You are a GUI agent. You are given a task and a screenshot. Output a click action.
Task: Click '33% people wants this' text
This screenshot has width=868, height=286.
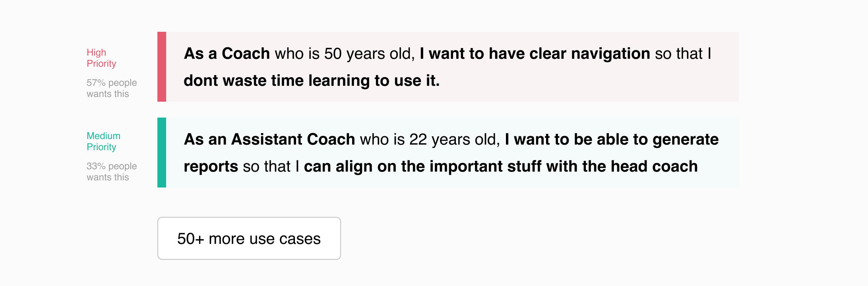[112, 172]
